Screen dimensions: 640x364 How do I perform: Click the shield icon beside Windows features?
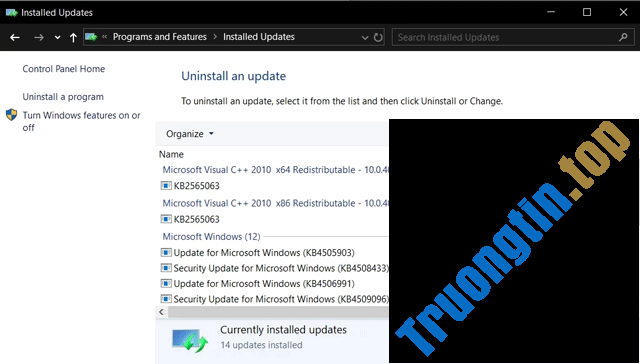pos(11,115)
